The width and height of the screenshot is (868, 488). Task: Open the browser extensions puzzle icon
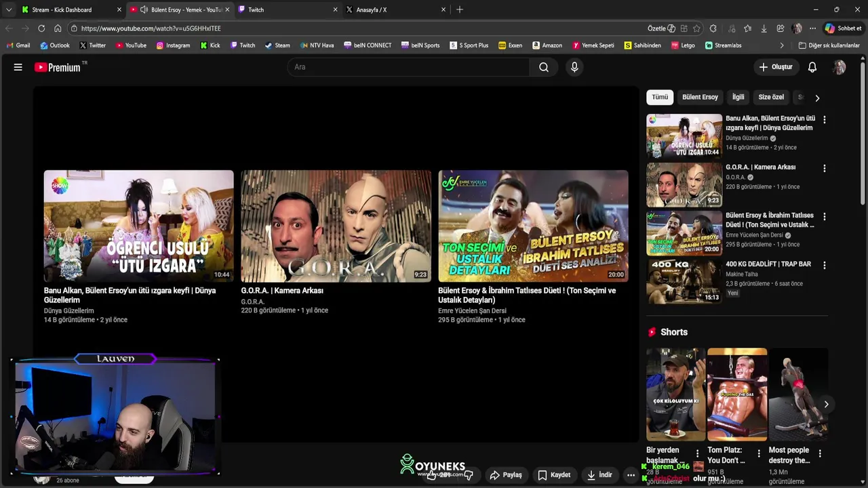713,28
